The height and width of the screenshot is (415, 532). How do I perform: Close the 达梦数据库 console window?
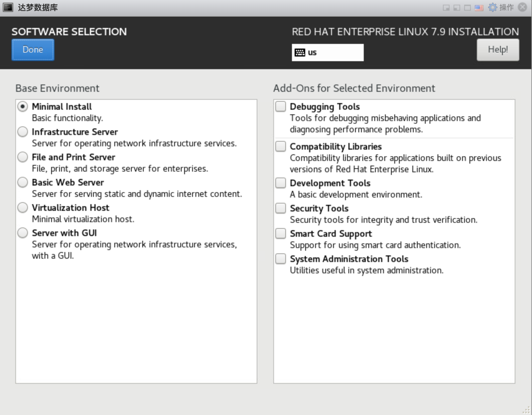click(x=523, y=7)
